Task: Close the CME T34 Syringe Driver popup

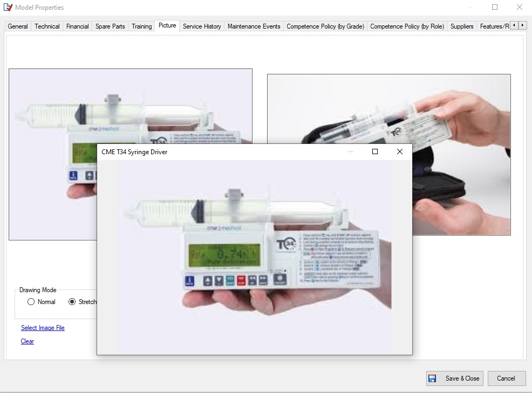Action: pos(400,151)
